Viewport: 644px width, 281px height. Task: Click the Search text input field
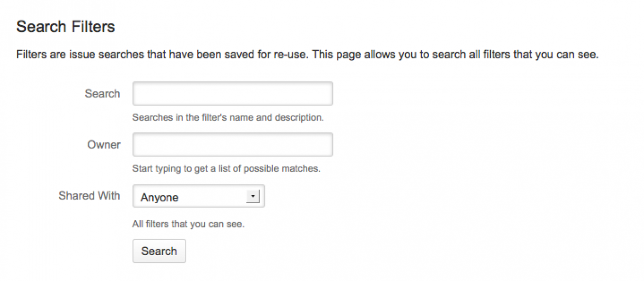tap(232, 94)
